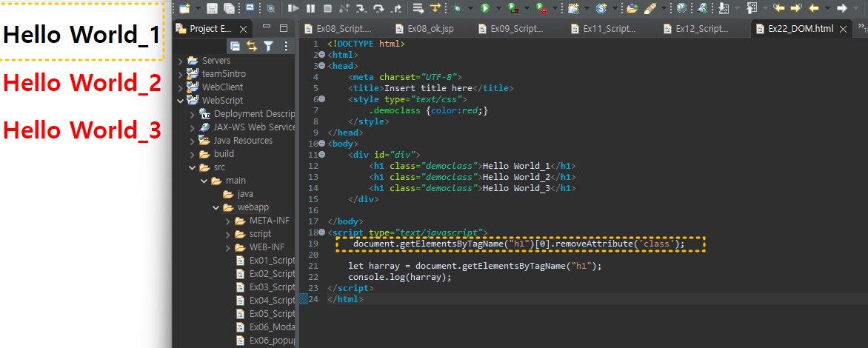Expand the team5intro project node
The height and width of the screenshot is (348, 868).
coord(180,74)
